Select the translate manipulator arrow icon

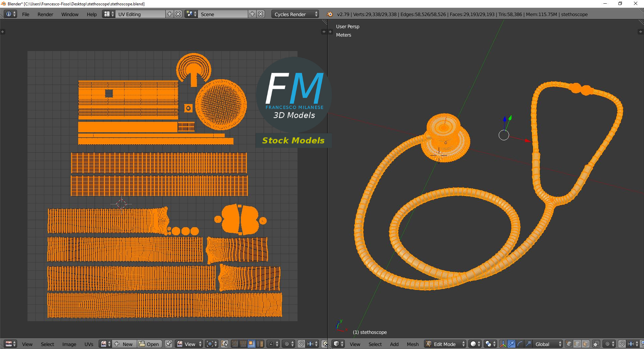[x=512, y=344]
